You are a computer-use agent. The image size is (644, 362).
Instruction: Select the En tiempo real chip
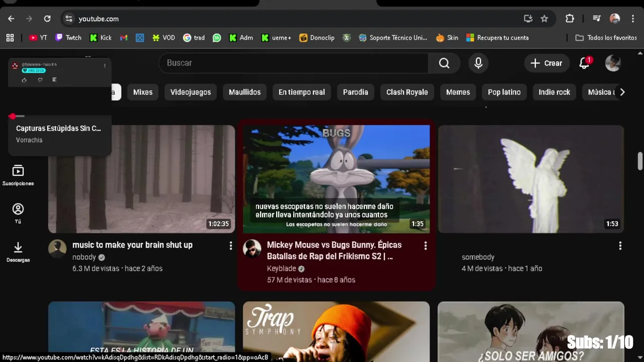302,92
